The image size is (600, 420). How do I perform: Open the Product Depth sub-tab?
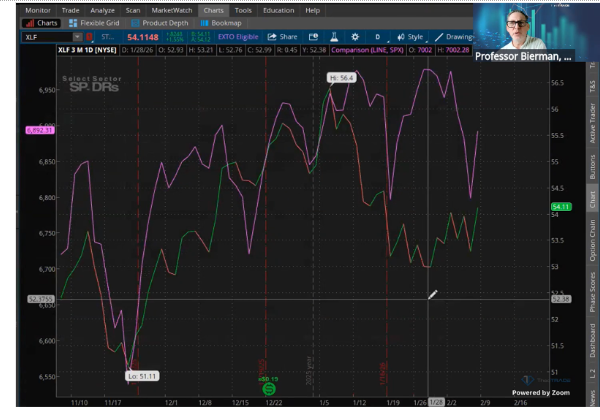click(x=160, y=23)
